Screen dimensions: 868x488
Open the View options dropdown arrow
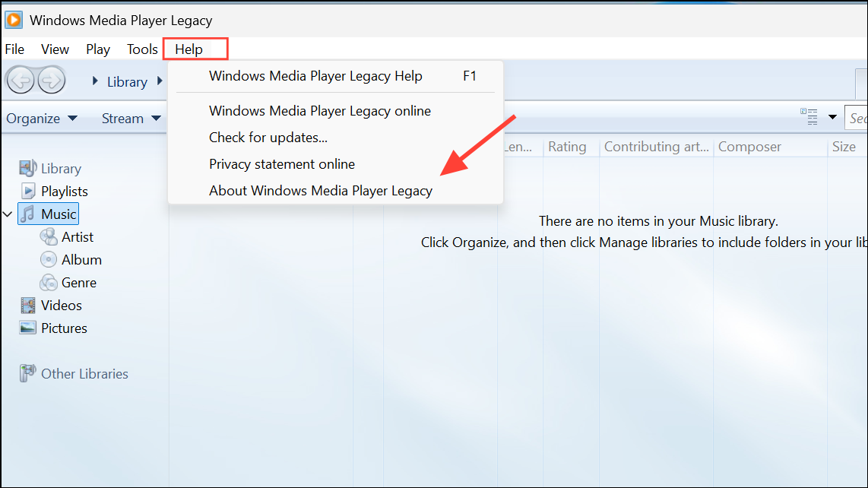click(x=832, y=117)
